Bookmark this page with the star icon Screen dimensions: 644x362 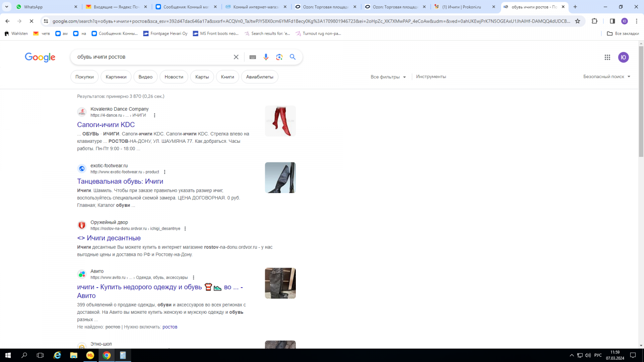pos(578,21)
